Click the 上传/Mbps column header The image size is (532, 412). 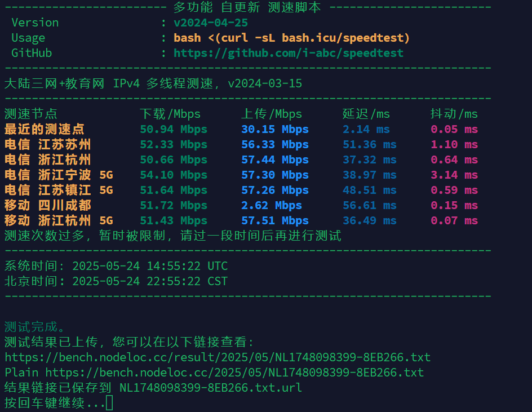tap(272, 114)
